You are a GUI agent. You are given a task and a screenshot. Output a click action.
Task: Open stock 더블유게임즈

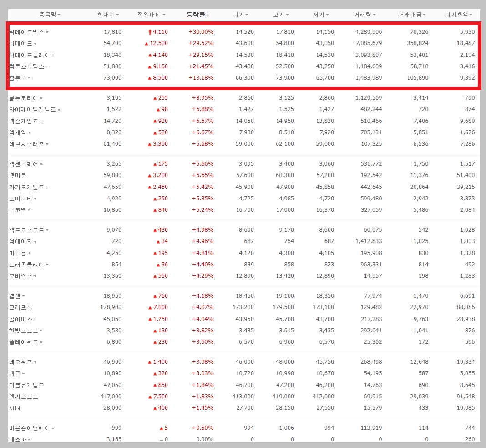(27, 385)
